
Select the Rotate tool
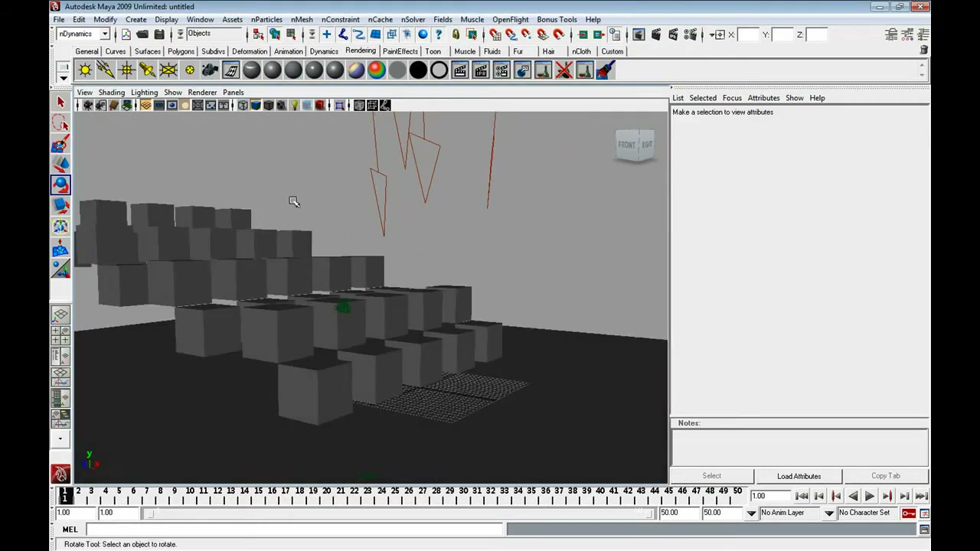point(60,184)
